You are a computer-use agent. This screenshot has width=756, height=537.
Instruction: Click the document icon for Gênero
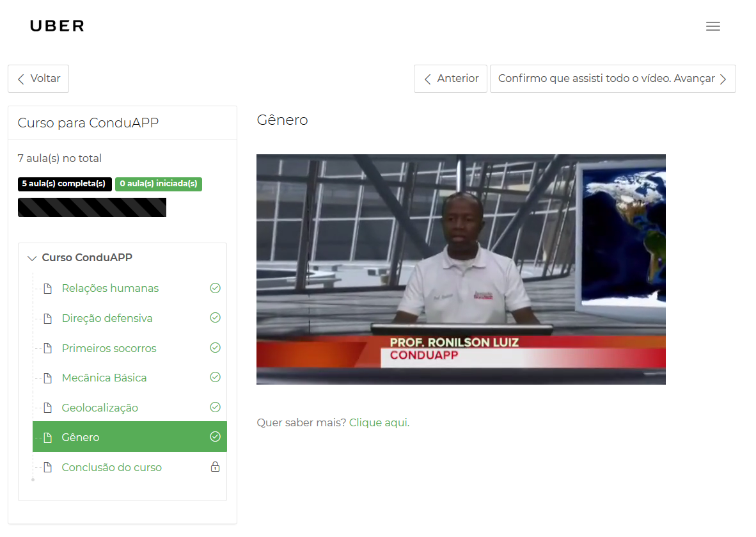(x=48, y=438)
